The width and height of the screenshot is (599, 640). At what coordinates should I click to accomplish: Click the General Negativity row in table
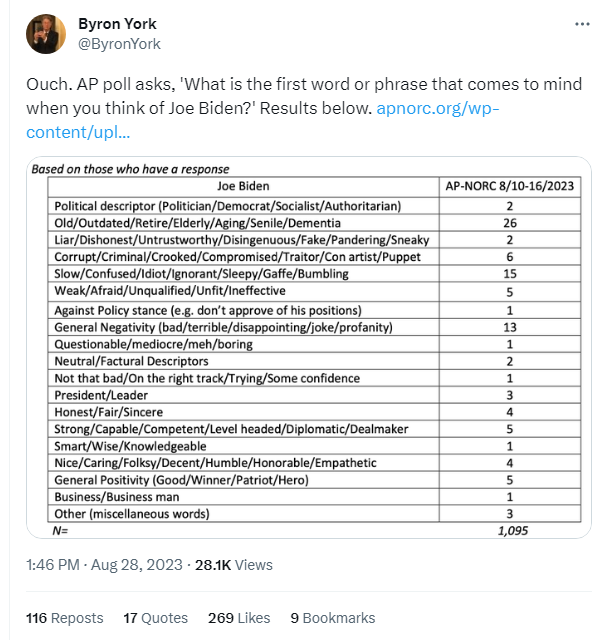pos(314,327)
